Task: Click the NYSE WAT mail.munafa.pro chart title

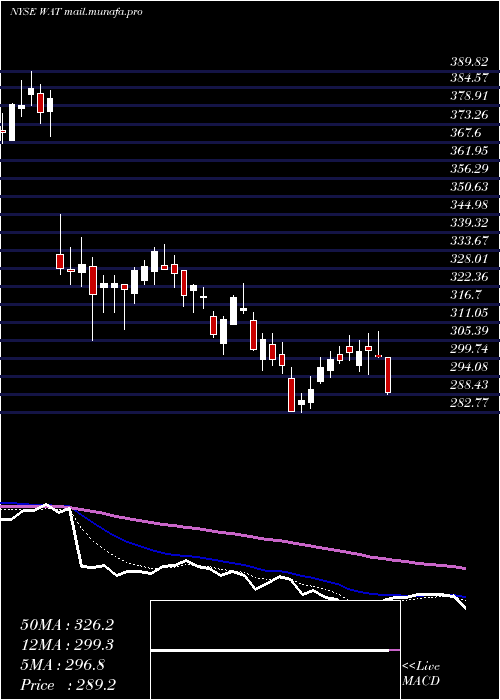Action: point(76,12)
